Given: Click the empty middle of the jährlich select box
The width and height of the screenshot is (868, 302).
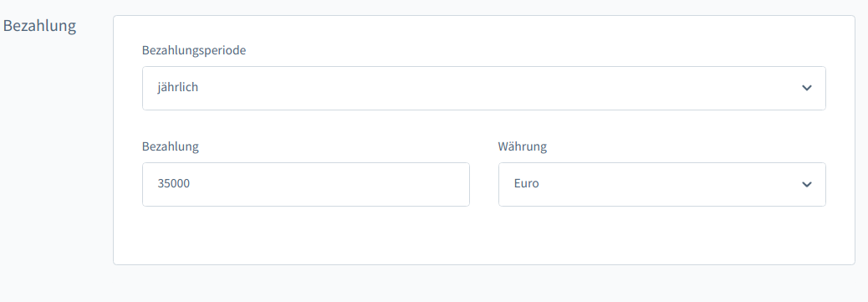Looking at the screenshot, I should coord(484,88).
